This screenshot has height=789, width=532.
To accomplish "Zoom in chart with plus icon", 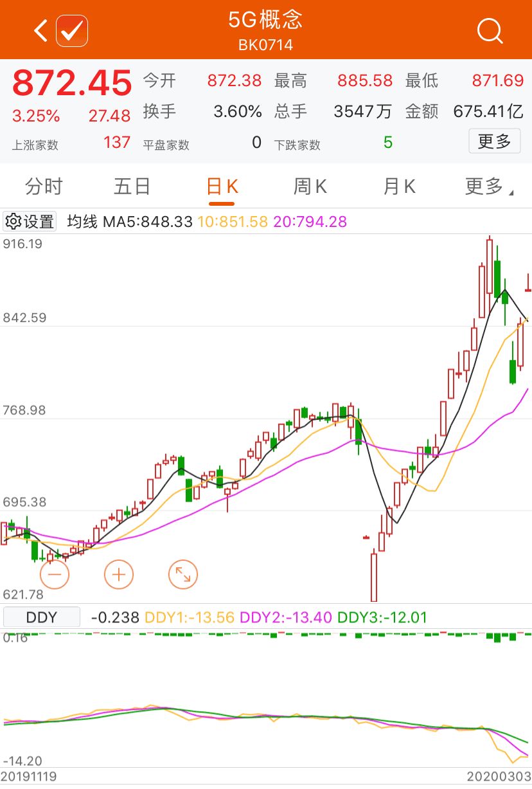I will coord(119,574).
